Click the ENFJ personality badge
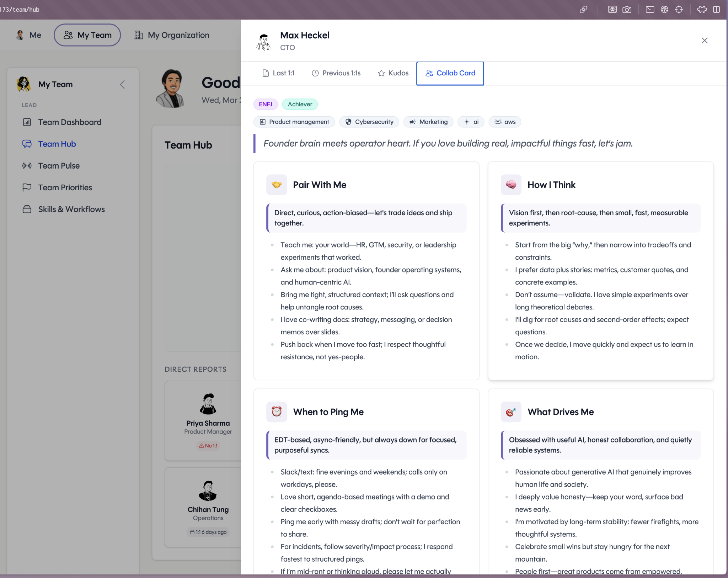The image size is (728, 578). pyautogui.click(x=265, y=104)
